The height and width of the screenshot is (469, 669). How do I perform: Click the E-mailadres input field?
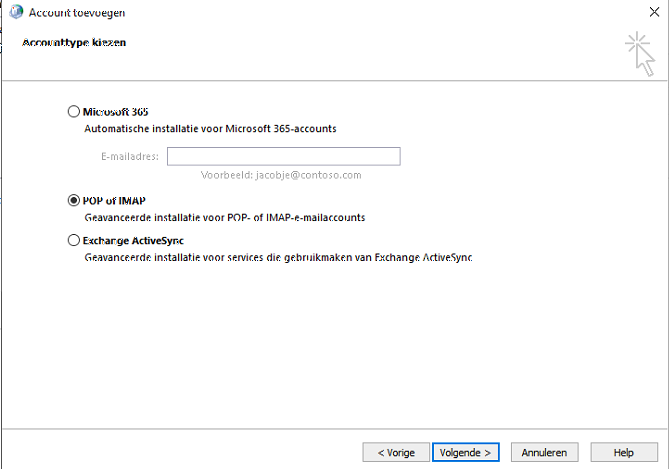click(x=284, y=156)
